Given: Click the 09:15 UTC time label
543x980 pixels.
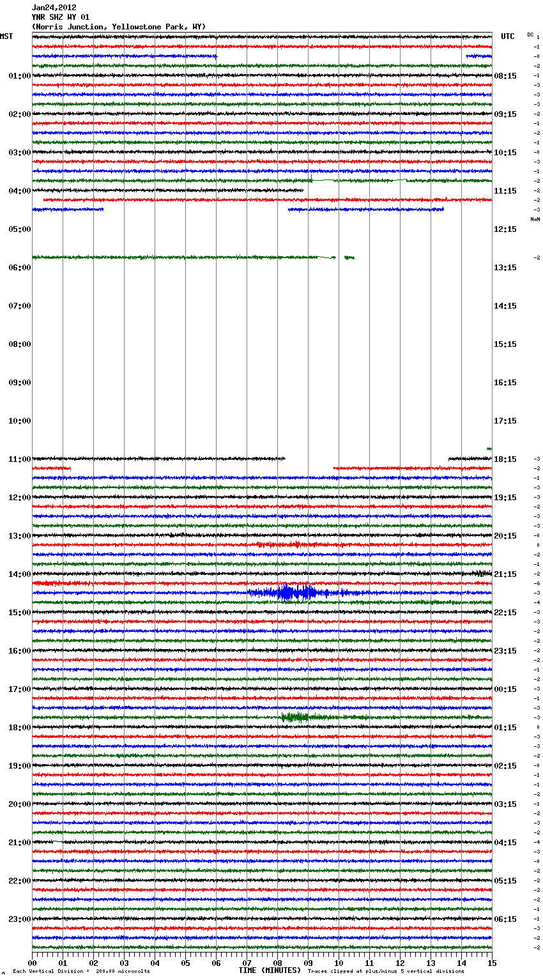Looking at the screenshot, I should 505,114.
